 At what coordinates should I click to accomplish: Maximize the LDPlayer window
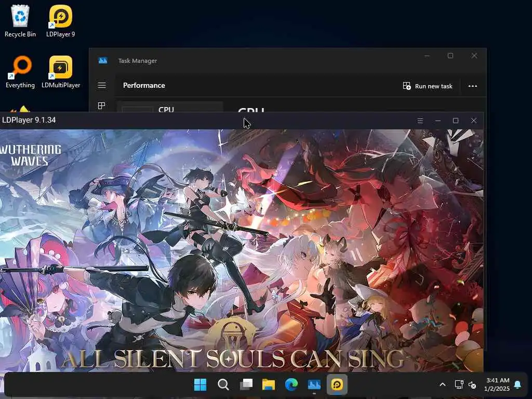[456, 121]
